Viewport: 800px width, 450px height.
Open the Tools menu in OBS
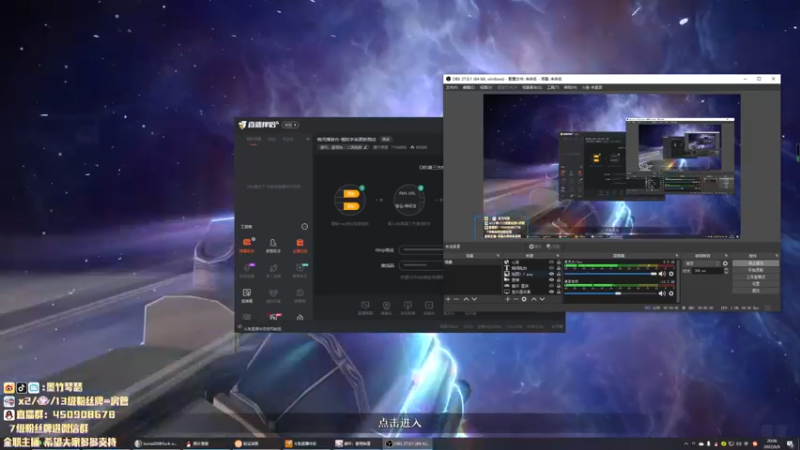click(553, 87)
